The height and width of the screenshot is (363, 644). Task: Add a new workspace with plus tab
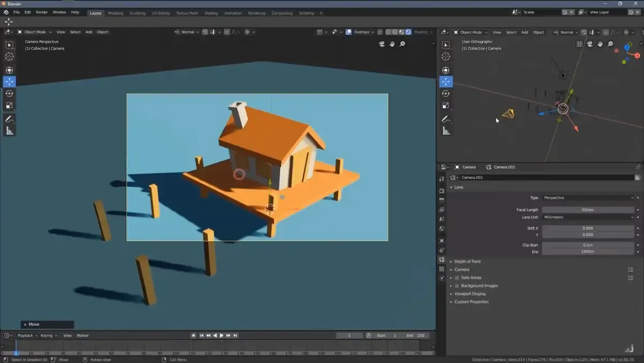coord(321,13)
